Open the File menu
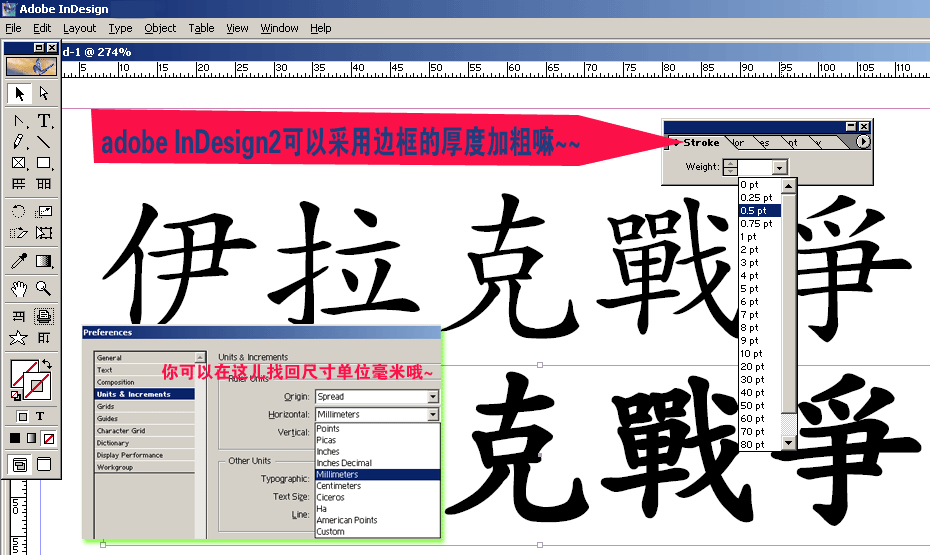 tap(13, 28)
